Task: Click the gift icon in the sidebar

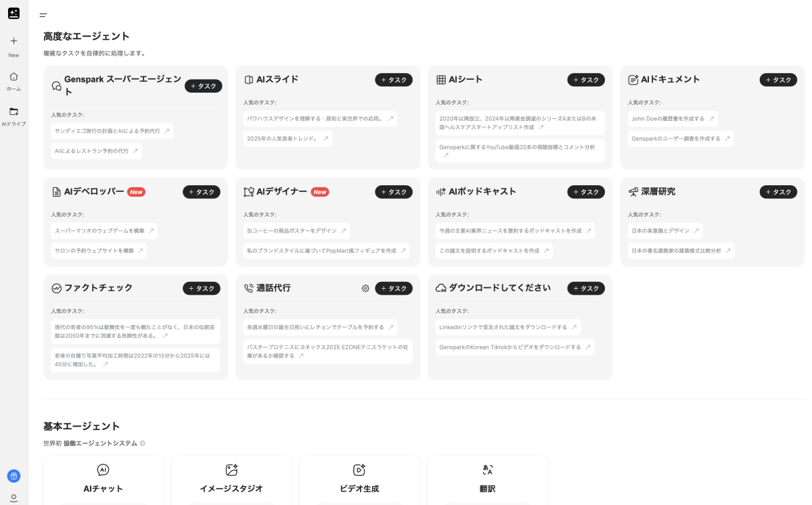Action: (x=14, y=476)
